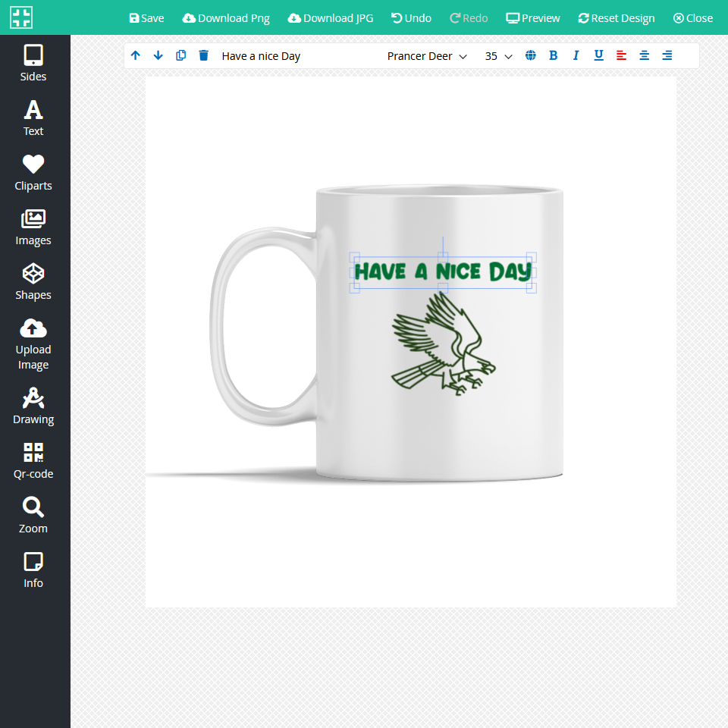728x728 pixels.
Task: Duplicate the selected text with the copy icon
Action: [180, 55]
